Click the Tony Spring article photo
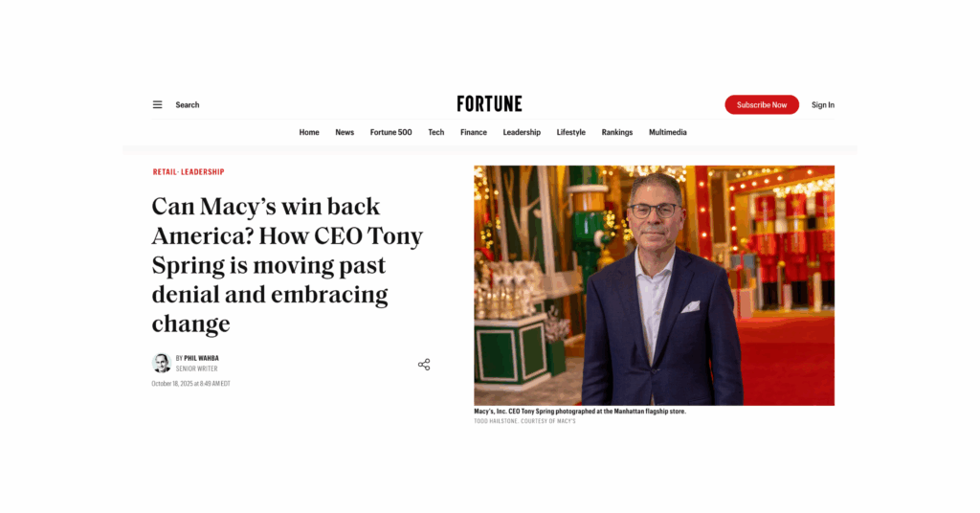This screenshot has height=513, width=980. click(x=654, y=285)
